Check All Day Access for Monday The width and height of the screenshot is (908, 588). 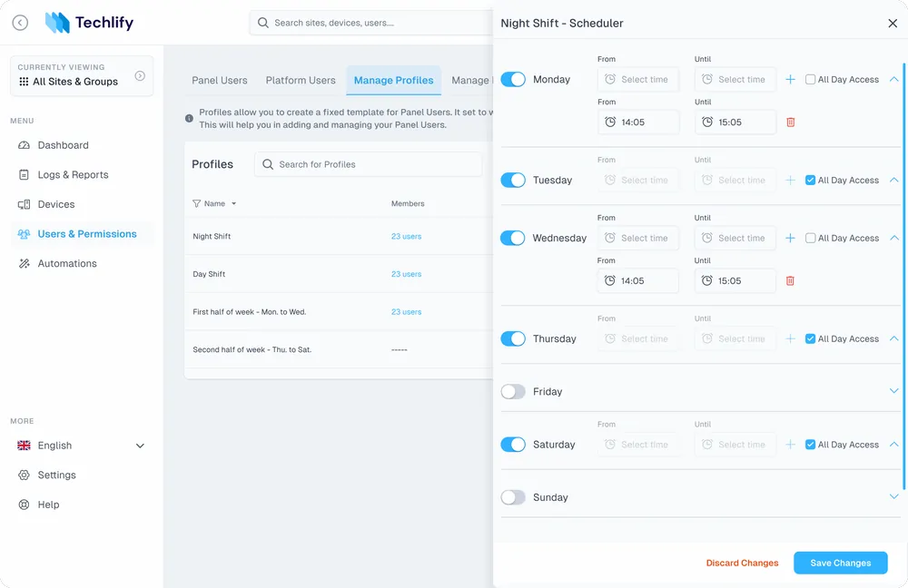point(810,79)
